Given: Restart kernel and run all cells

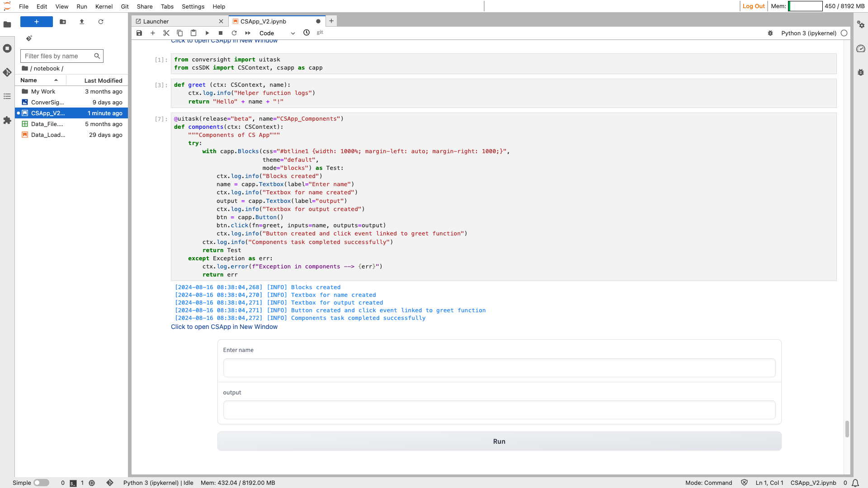Looking at the screenshot, I should 248,33.
